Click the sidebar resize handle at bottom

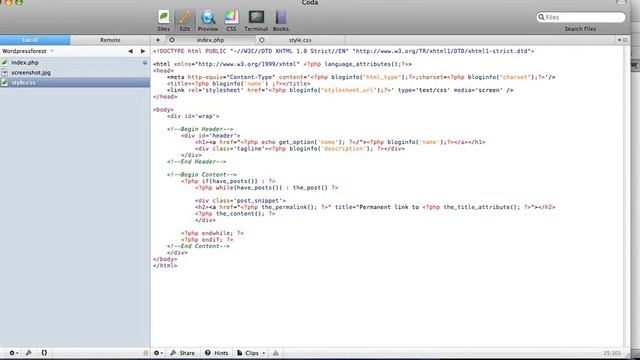point(146,353)
